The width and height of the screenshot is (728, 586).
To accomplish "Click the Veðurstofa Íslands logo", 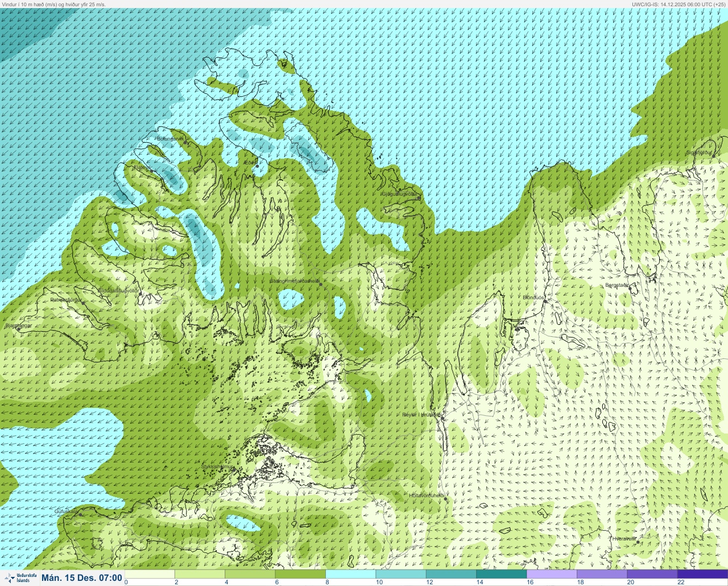I will (x=20, y=577).
